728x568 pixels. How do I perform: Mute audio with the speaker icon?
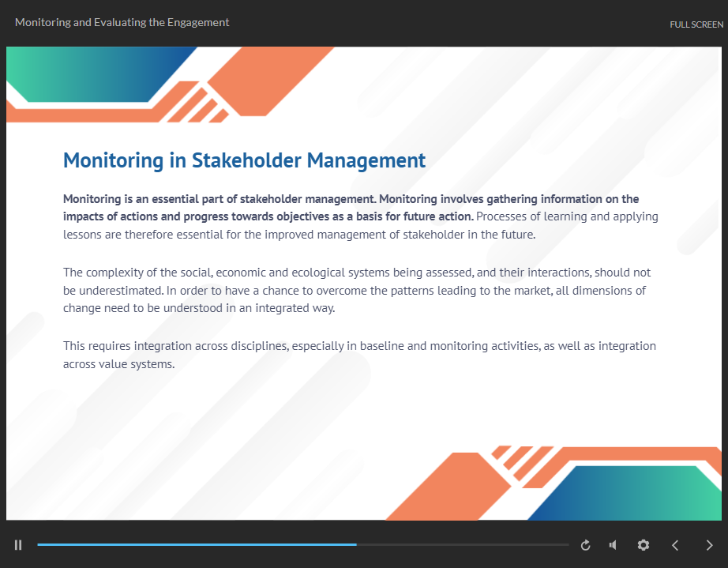613,545
